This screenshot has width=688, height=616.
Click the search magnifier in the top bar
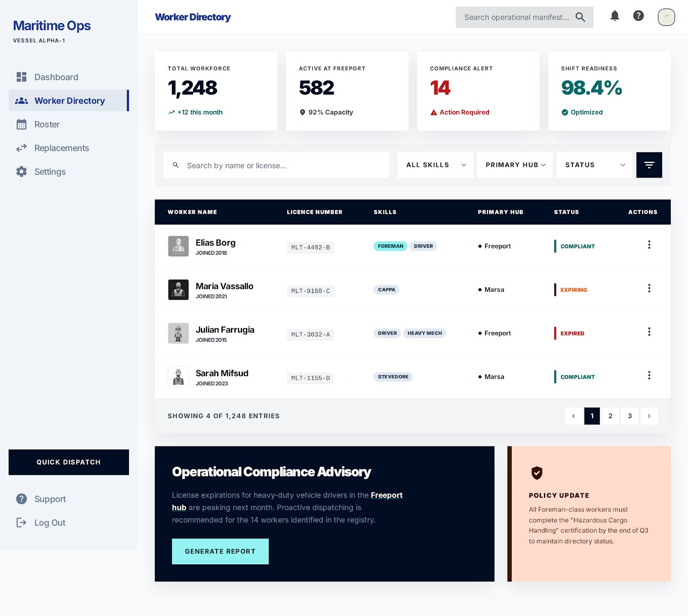pyautogui.click(x=580, y=17)
